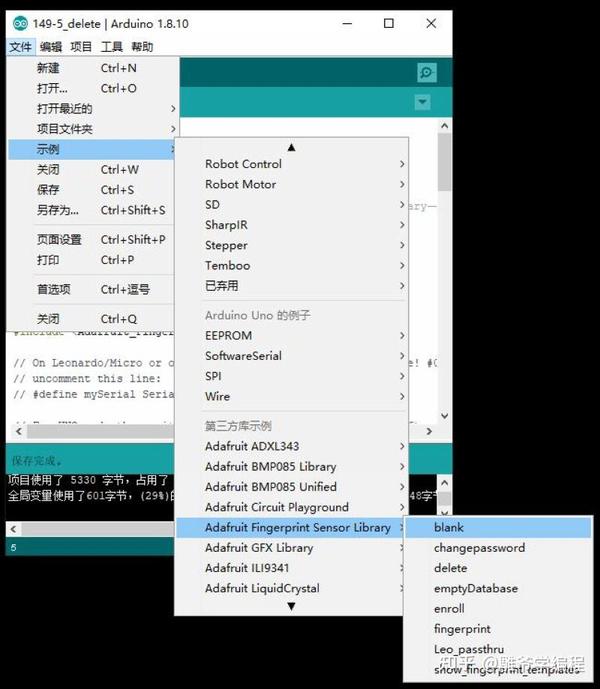Open the 帮助 menu
Screen dimensions: 600x689
coord(142,47)
